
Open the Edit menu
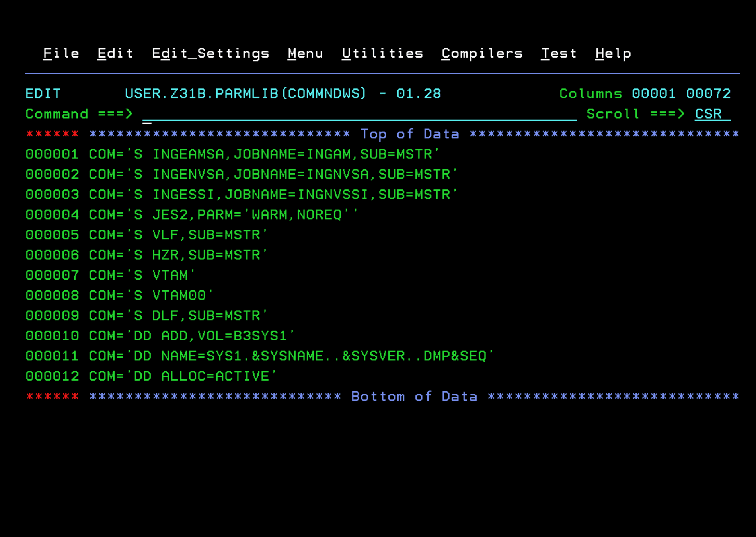tap(115, 53)
